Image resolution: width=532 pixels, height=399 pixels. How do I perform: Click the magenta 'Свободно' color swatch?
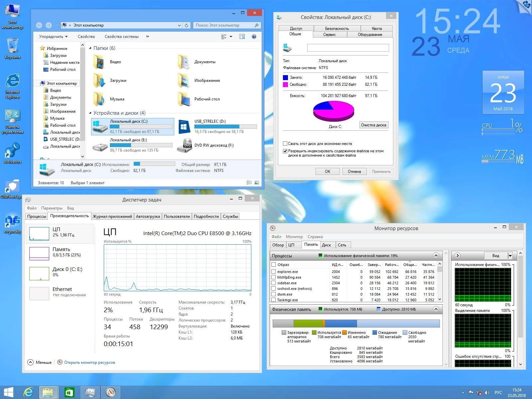(x=285, y=84)
